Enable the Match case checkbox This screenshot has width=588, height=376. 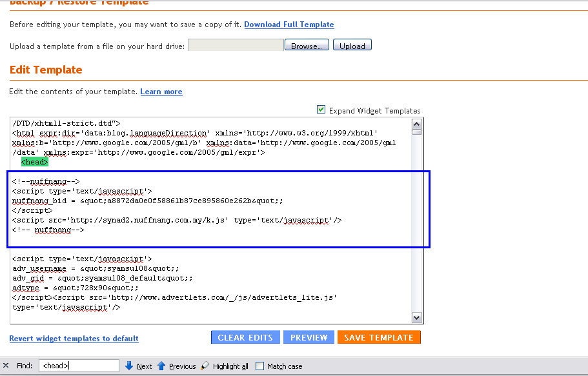(259, 366)
